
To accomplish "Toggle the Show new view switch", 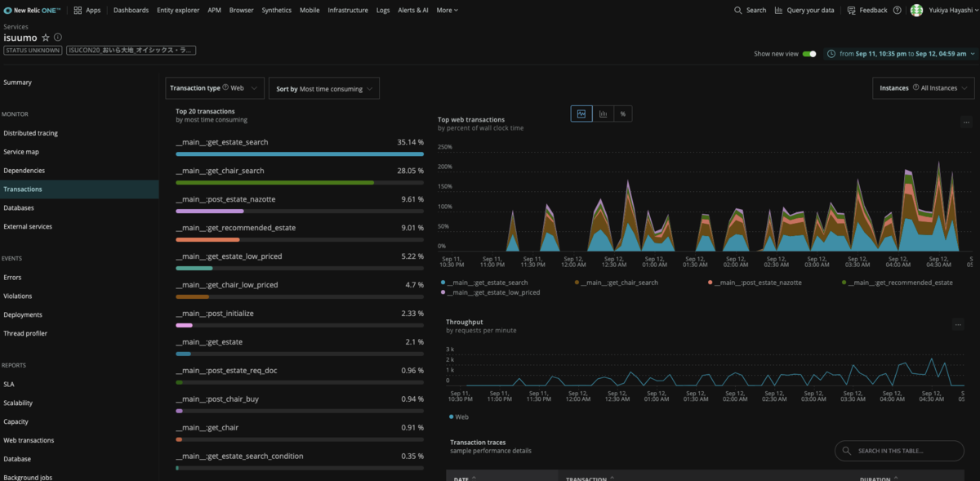I will [x=809, y=54].
